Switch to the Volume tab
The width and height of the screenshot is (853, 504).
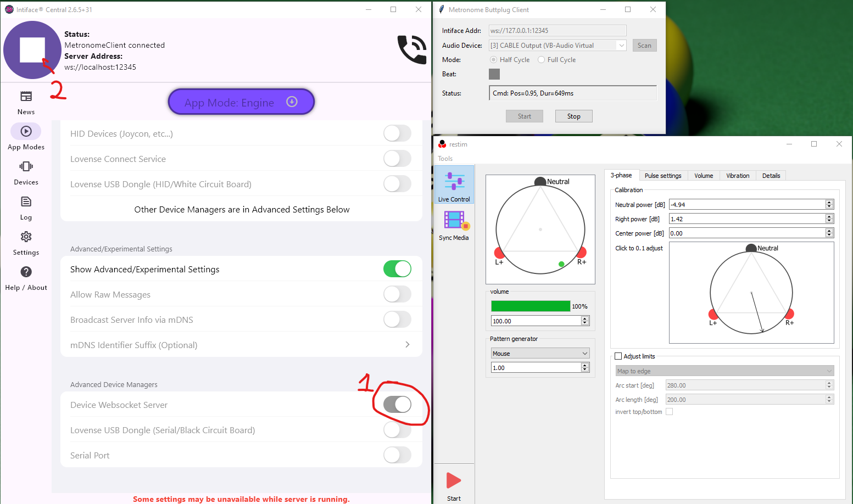coord(704,176)
